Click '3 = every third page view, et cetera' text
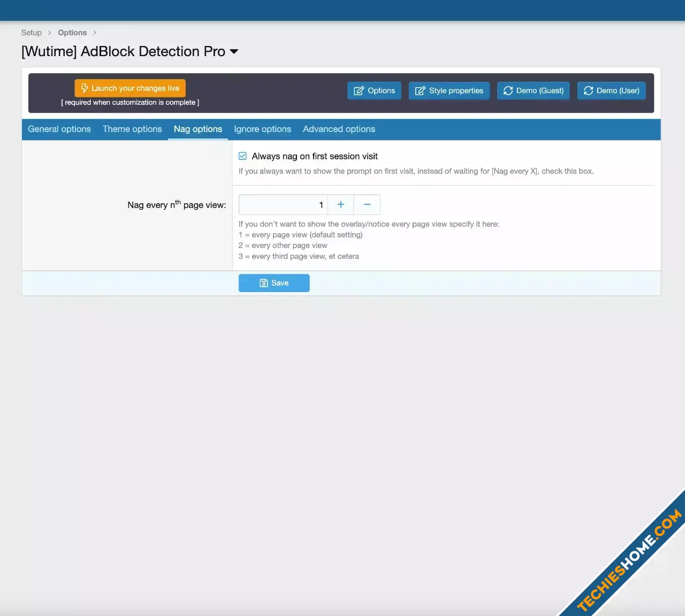Image resolution: width=685 pixels, height=616 pixels. click(299, 256)
